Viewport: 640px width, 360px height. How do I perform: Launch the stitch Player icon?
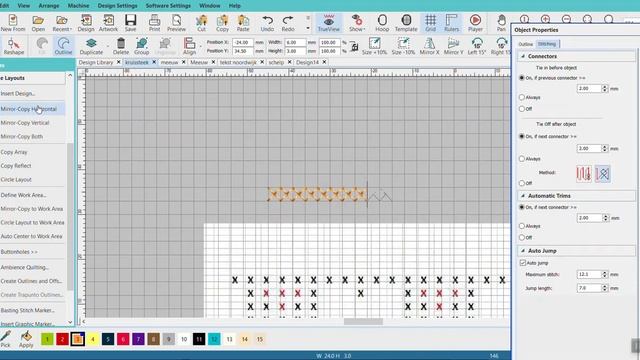pos(475,23)
